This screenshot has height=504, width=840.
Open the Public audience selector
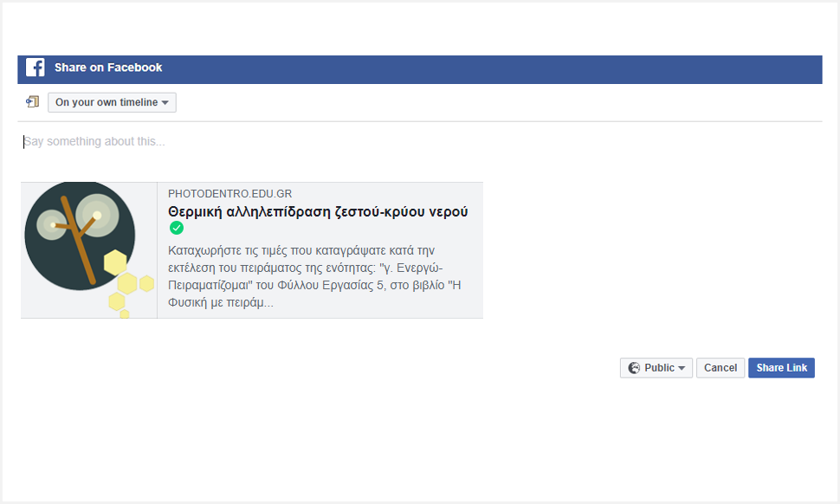point(656,368)
